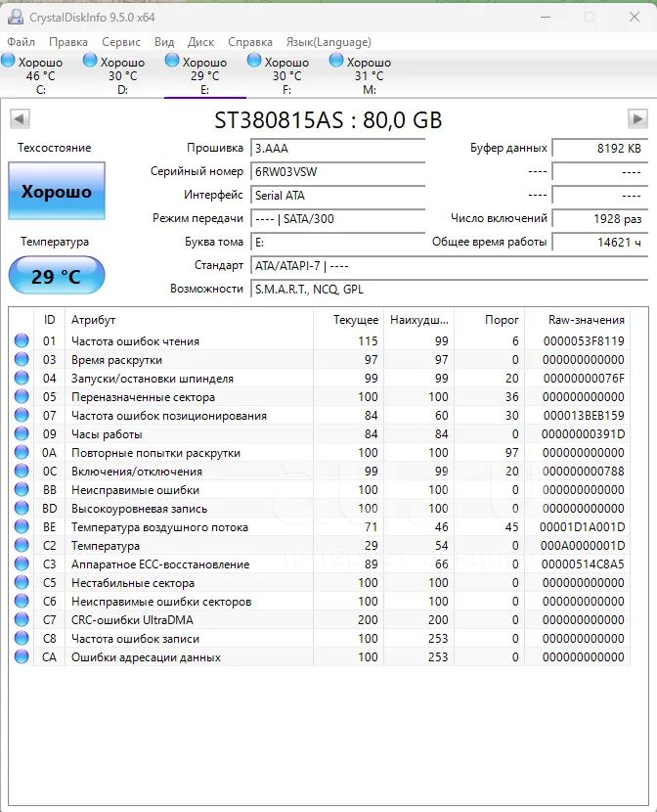This screenshot has width=657, height=812.
Task: Click status icon of Время раскрутки row
Action: coord(22,359)
